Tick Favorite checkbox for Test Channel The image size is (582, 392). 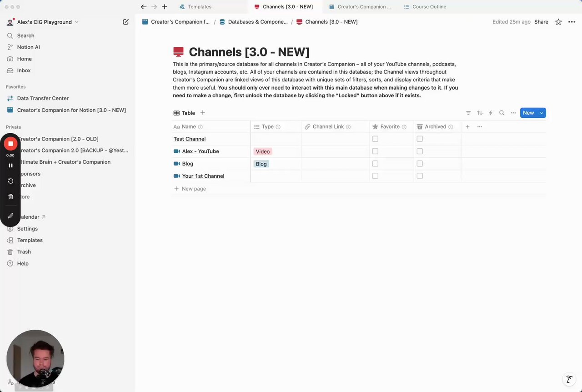point(375,139)
